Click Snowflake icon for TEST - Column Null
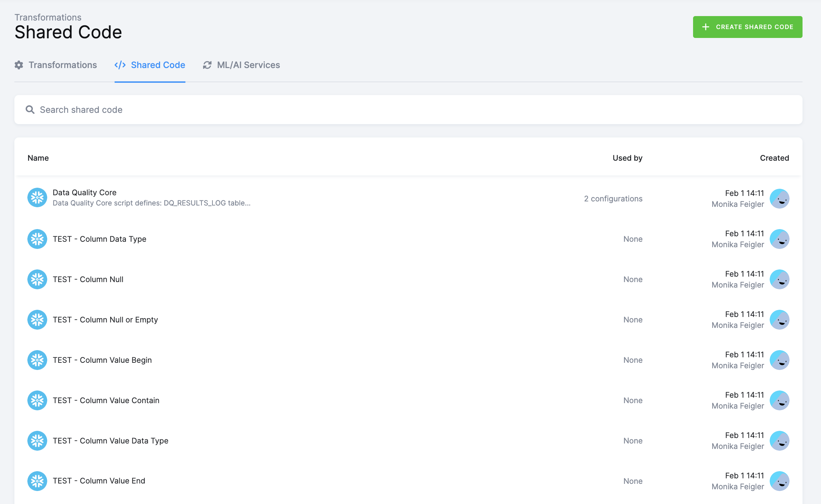The image size is (821, 504). tap(37, 279)
